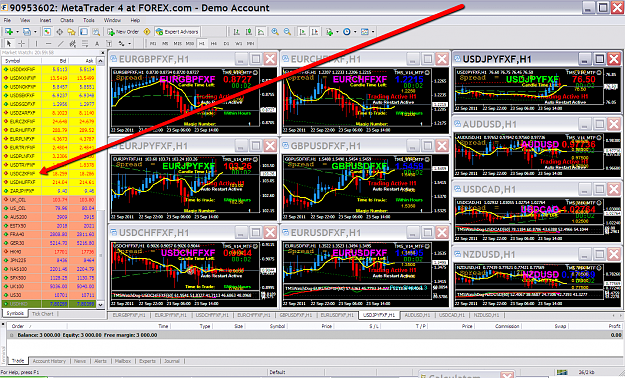Image resolution: width=625 pixels, height=378 pixels.
Task: Expand the Profiles dropdown arrow
Action: pos(35,32)
